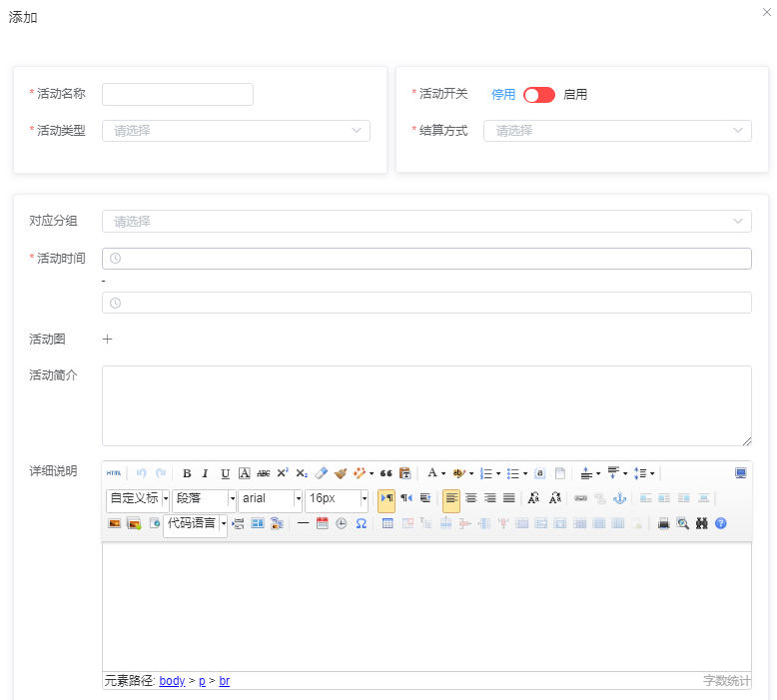Open the editor help icon
The image size is (777, 700).
721,523
